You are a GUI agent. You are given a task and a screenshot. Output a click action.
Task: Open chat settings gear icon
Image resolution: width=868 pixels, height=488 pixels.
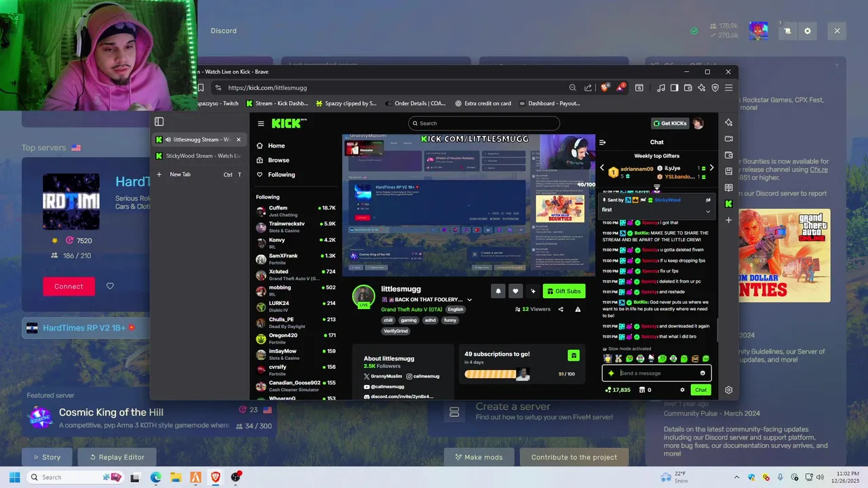[682, 390]
